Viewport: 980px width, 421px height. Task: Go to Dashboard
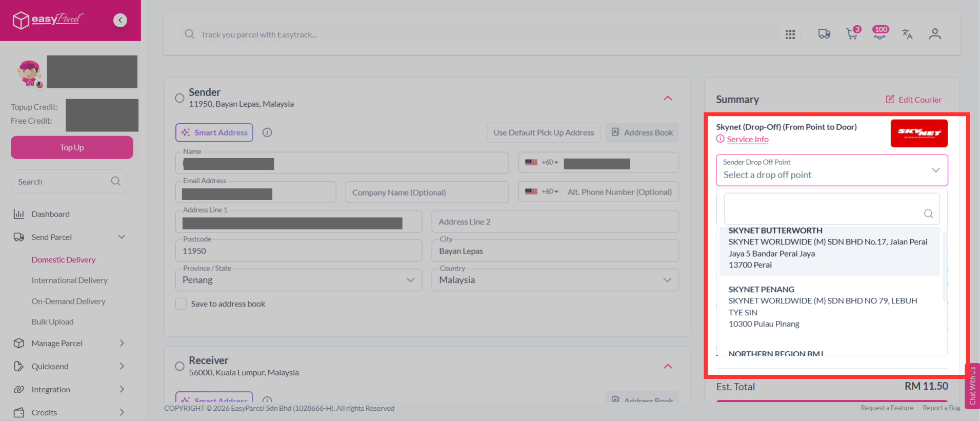(50, 214)
